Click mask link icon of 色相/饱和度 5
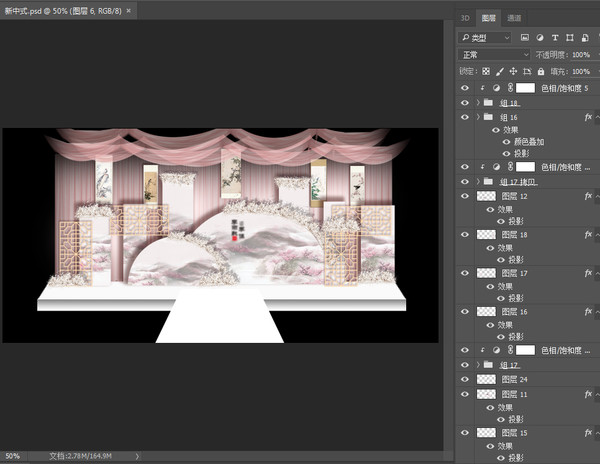 (510, 88)
